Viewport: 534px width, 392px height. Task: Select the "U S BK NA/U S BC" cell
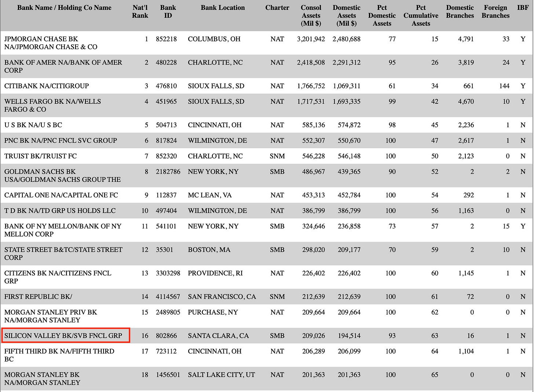coord(33,125)
